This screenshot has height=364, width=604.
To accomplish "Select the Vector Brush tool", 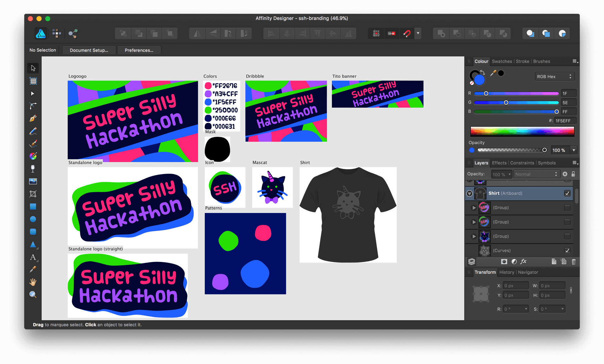I will [x=33, y=143].
